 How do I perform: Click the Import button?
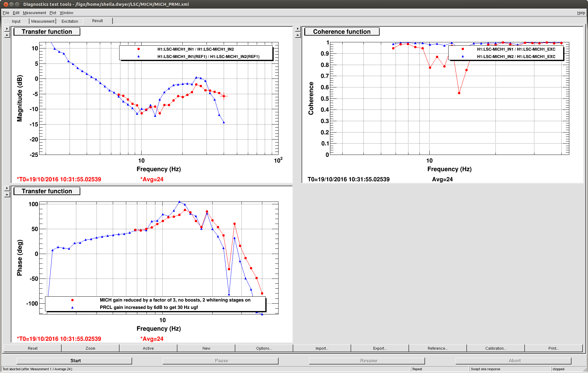(x=322, y=348)
